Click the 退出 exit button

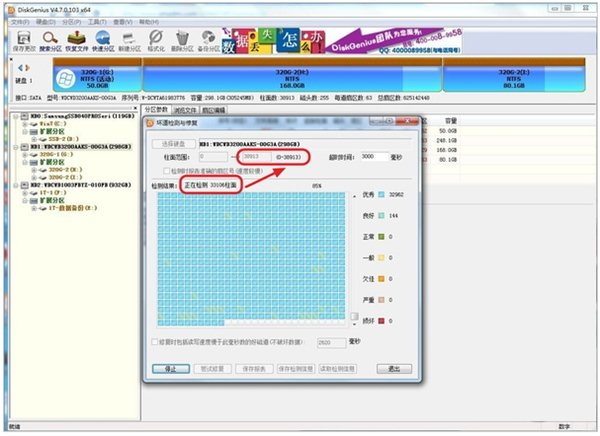tap(394, 369)
